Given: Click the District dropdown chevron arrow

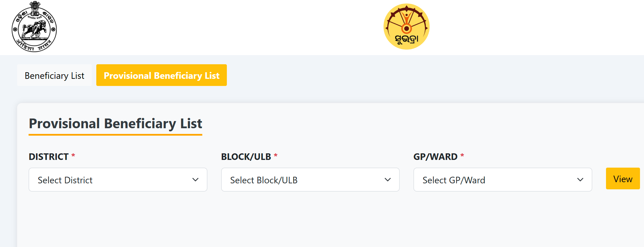Looking at the screenshot, I should (195, 180).
